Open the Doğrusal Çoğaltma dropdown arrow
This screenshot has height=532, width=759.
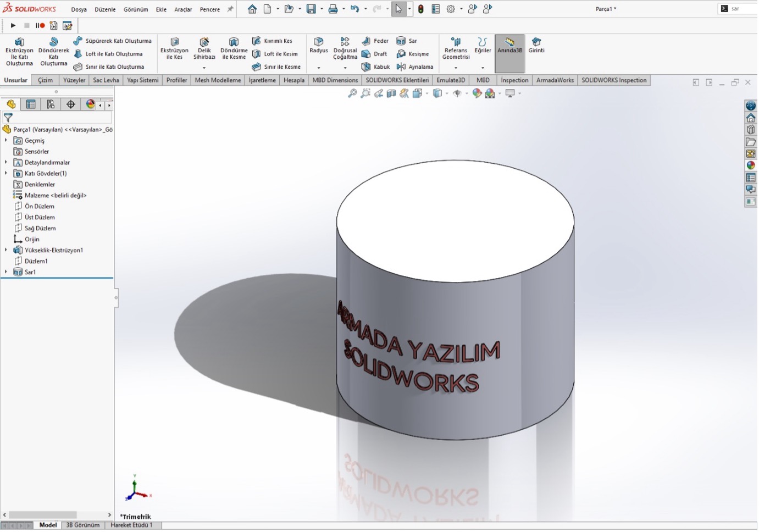(345, 68)
